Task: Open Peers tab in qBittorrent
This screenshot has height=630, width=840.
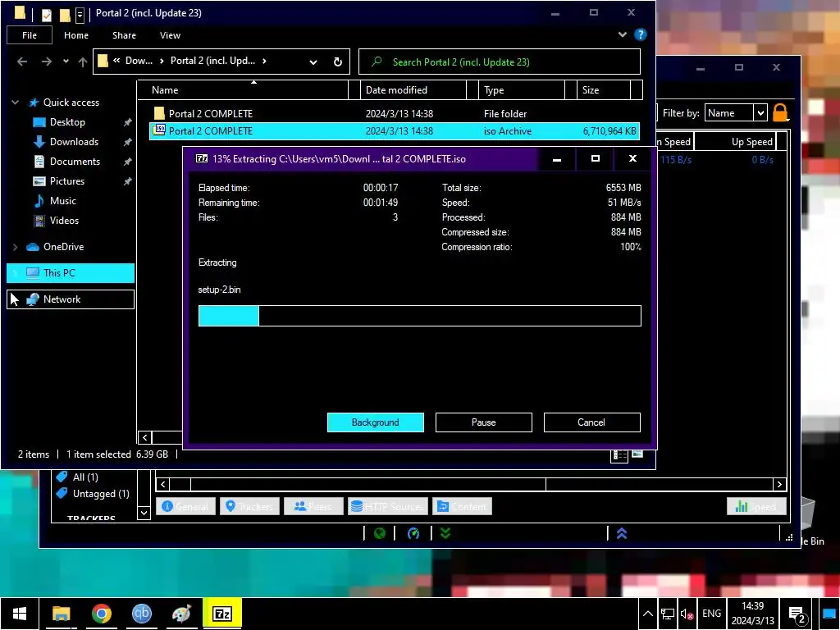Action: pos(313,506)
